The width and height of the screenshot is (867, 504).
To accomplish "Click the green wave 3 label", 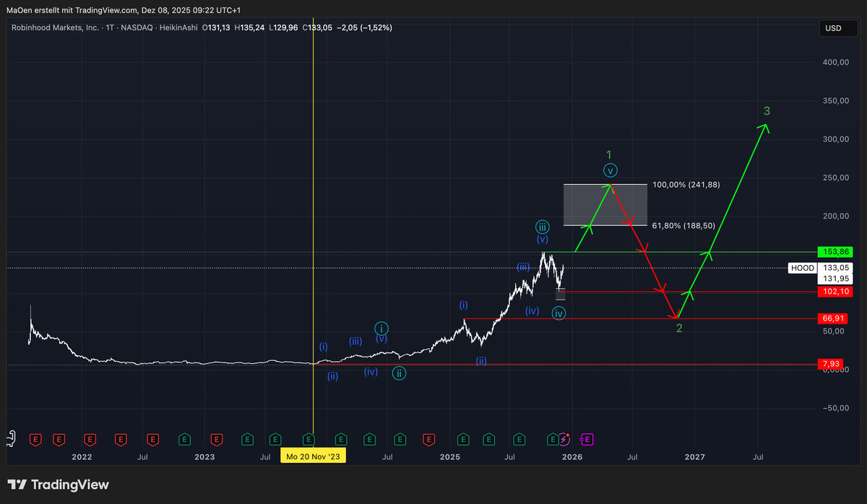I will coord(767,111).
